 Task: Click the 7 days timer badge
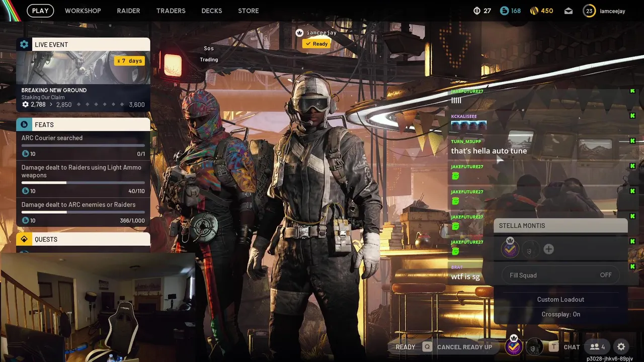(130, 61)
